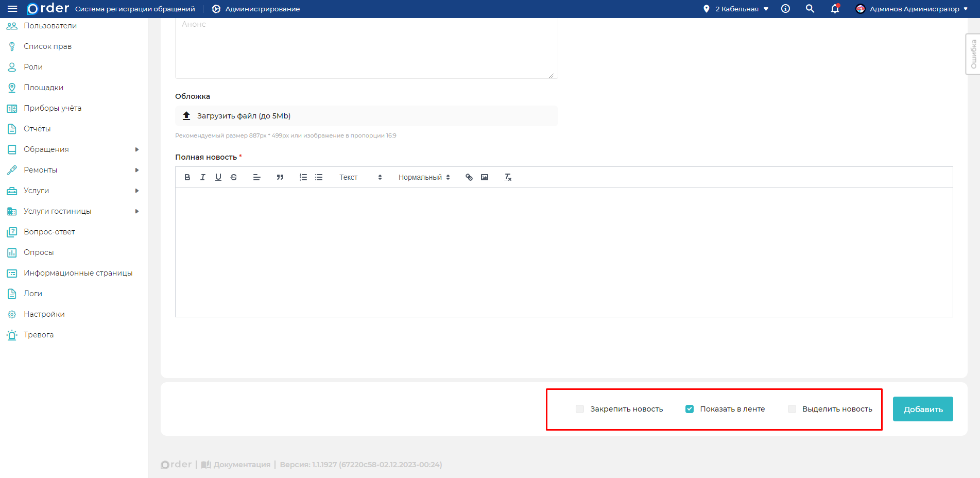The height and width of the screenshot is (478, 980).
Task: Open «Пользователи» in the sidebar
Action: click(x=50, y=26)
